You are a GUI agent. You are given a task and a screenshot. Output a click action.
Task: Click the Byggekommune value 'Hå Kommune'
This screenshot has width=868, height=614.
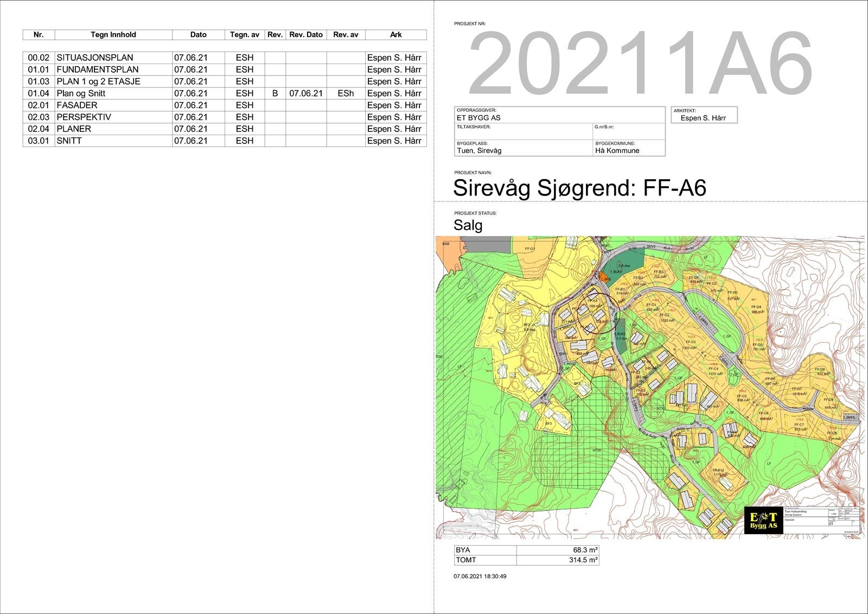coord(617,150)
